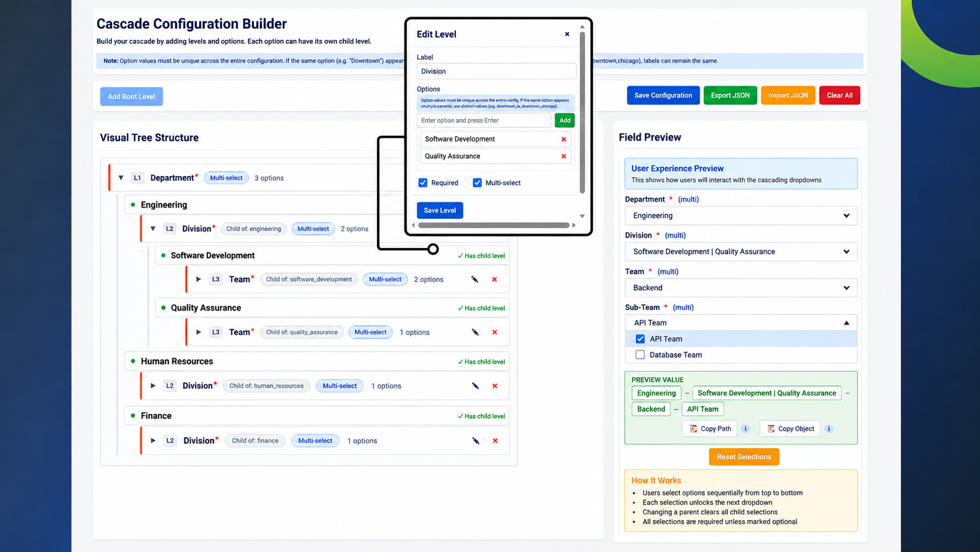Click Save Configuration

663,96
